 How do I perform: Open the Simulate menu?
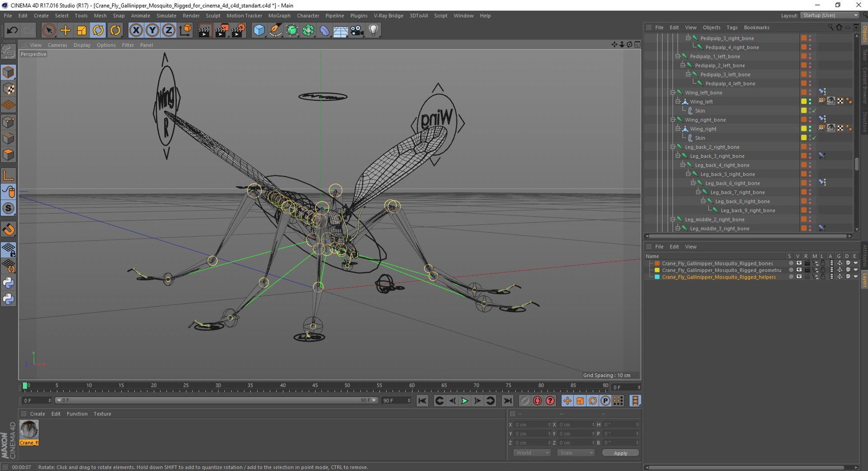pyautogui.click(x=166, y=15)
